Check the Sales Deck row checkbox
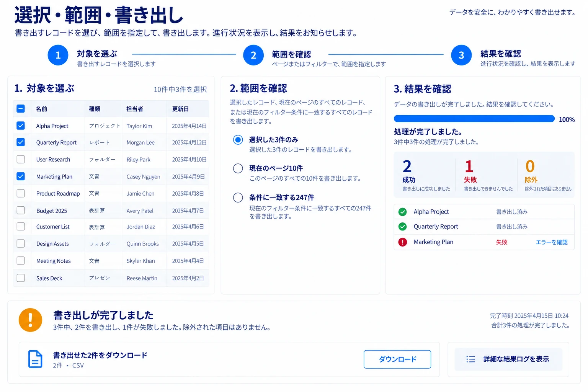This screenshot has width=588, height=392. [x=21, y=278]
